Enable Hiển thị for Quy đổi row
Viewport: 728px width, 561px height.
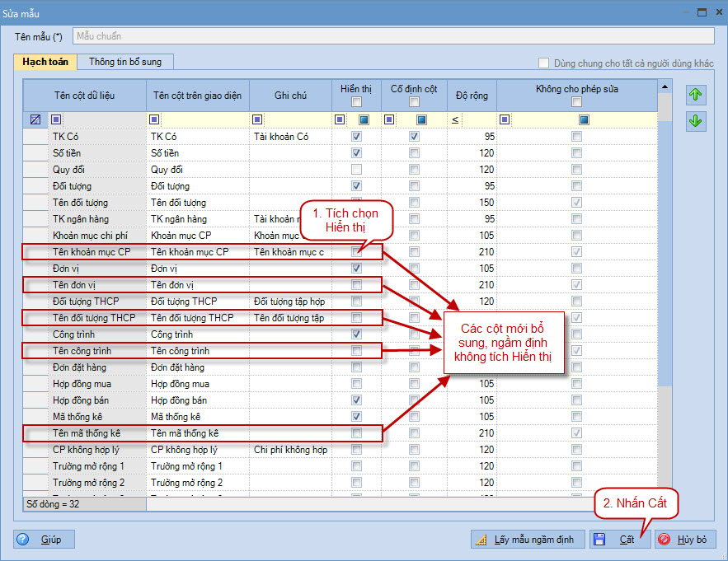coord(356,170)
